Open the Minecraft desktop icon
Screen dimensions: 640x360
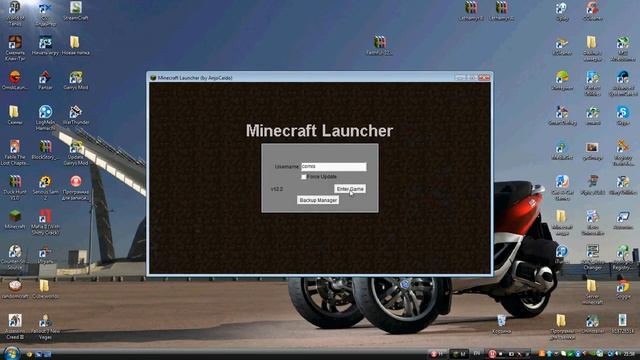(15, 219)
